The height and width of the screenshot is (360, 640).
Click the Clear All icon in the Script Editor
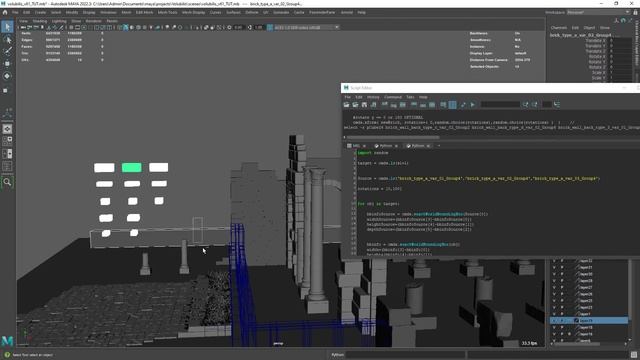(x=403, y=105)
